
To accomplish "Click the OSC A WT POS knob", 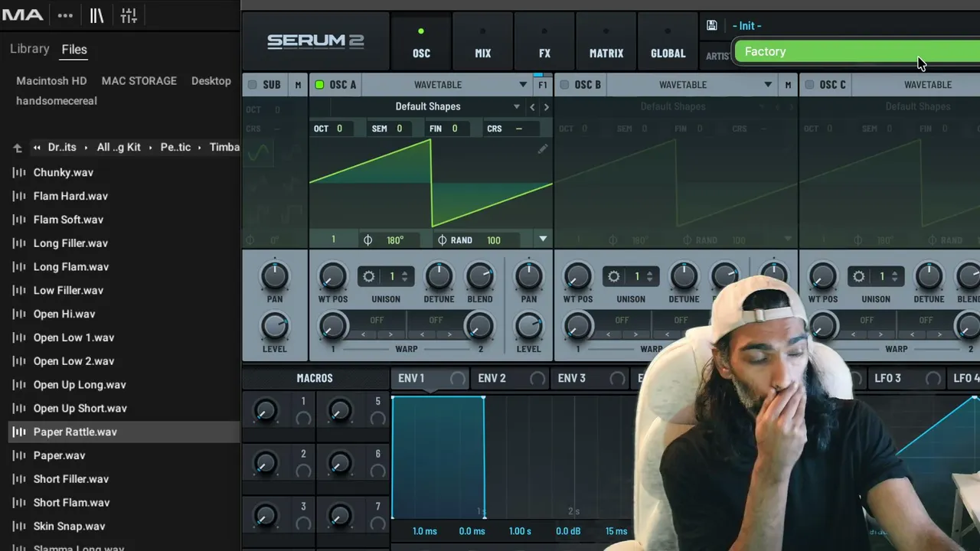I will pyautogui.click(x=332, y=276).
